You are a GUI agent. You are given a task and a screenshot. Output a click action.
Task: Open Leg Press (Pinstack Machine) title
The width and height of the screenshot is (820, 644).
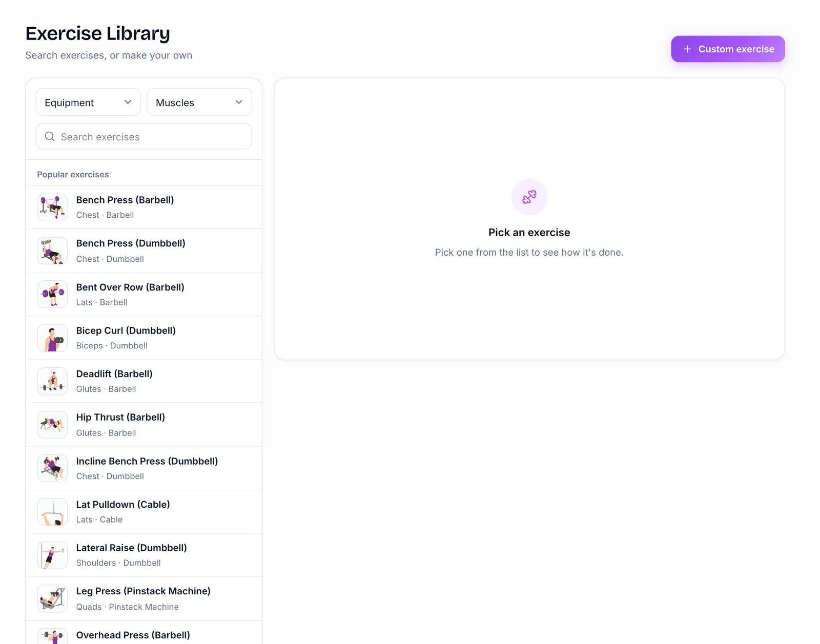(x=143, y=591)
